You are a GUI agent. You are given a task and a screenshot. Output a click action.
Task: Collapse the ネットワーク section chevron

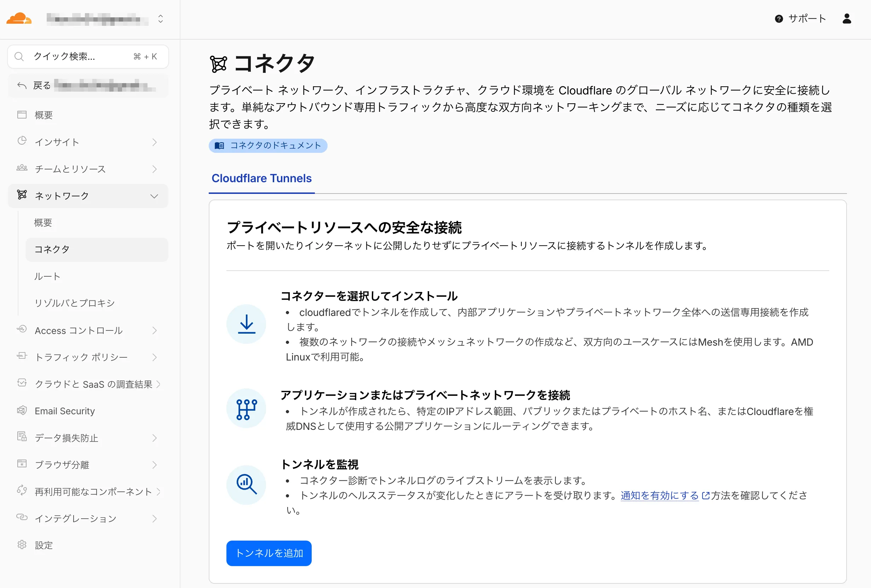154,196
